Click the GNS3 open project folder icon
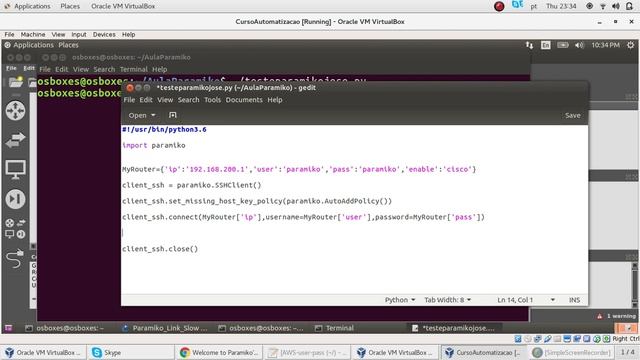Image resolution: width=640 pixels, height=360 pixels. point(16,82)
